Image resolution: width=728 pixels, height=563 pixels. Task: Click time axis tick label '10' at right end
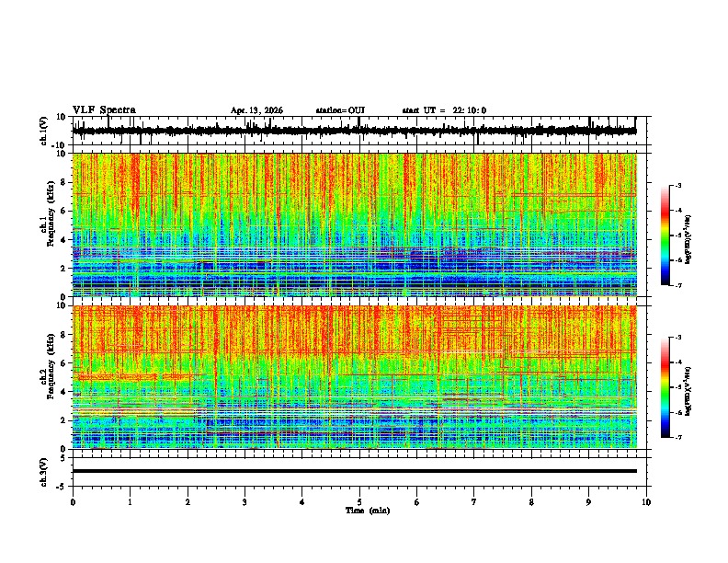(646, 502)
